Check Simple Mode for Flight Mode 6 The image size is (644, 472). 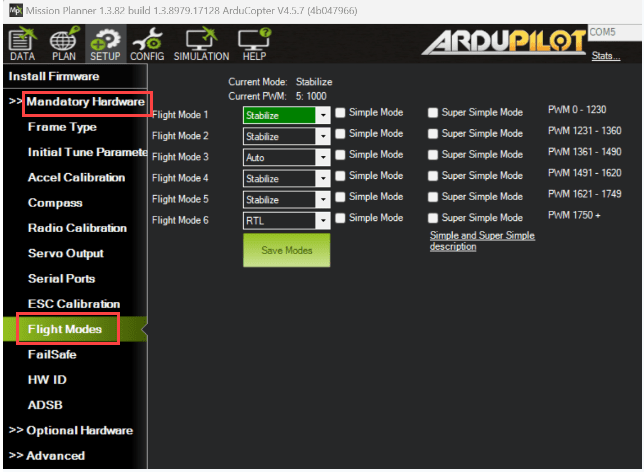point(341,218)
